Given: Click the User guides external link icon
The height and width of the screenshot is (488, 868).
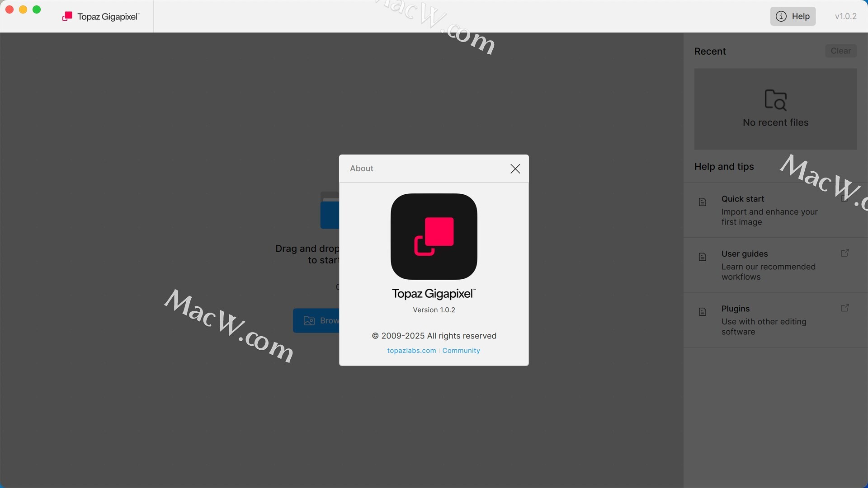Looking at the screenshot, I should tap(844, 253).
